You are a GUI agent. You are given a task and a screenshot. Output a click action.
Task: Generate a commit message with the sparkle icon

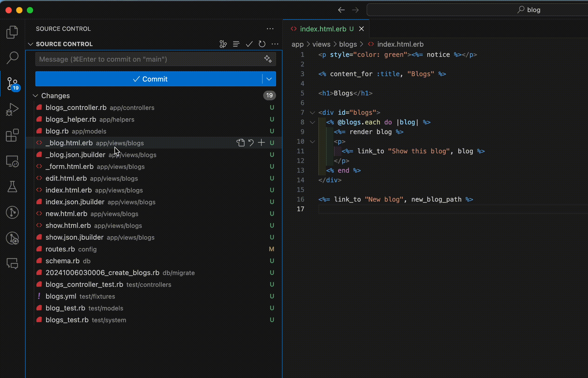[268, 59]
